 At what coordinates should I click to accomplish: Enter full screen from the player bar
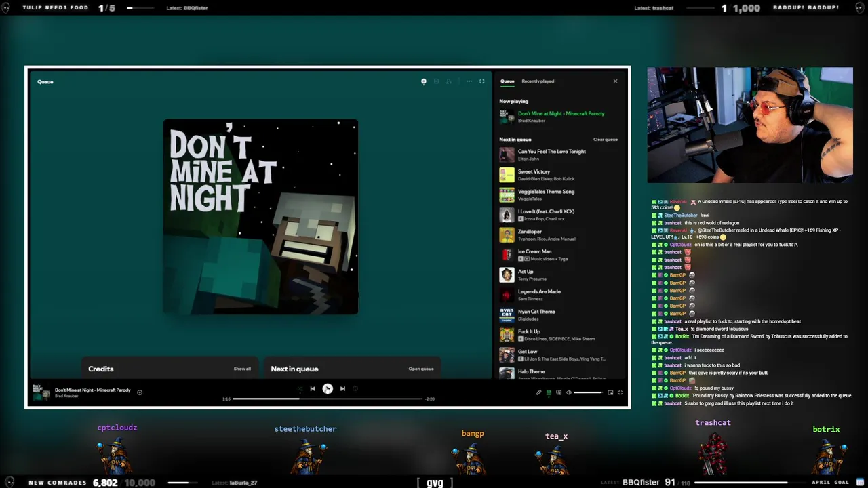point(620,392)
